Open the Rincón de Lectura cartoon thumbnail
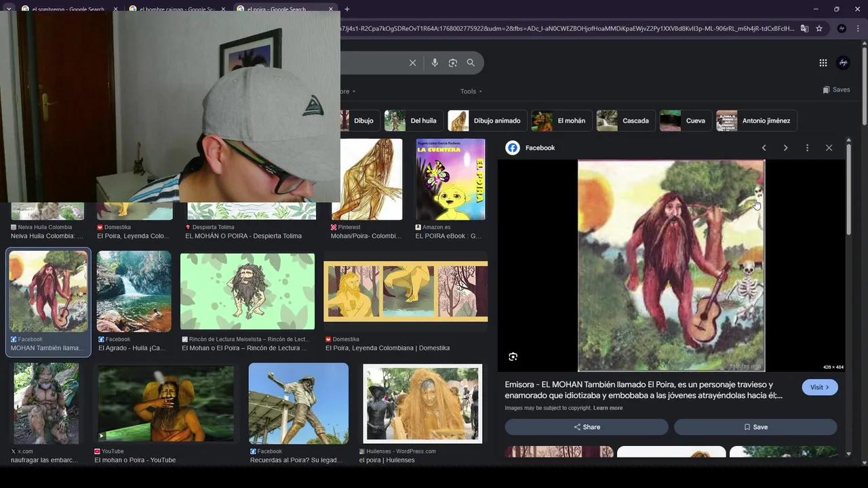The image size is (868, 488). pos(248,291)
